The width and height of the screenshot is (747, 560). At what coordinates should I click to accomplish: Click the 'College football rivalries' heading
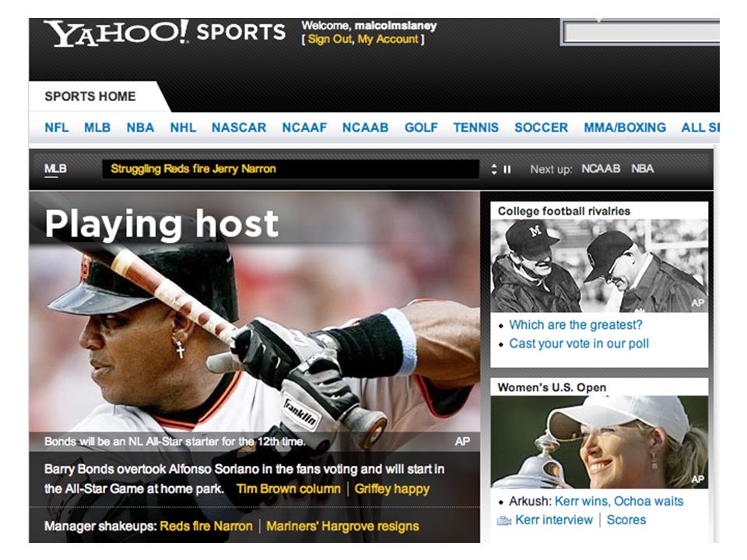coord(564,211)
